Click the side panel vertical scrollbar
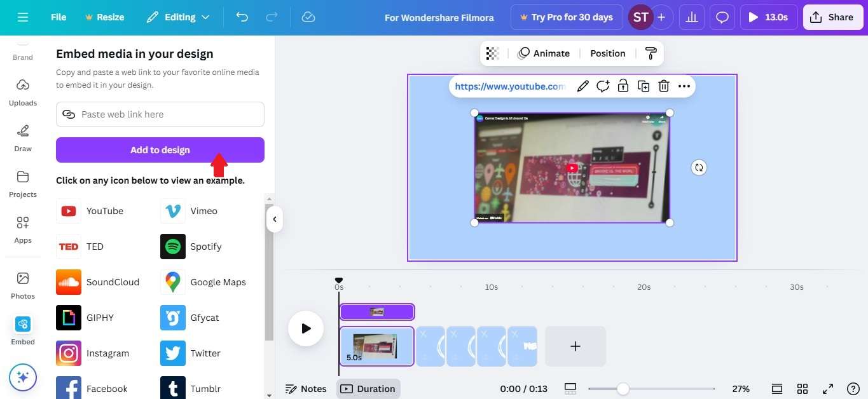 [x=269, y=272]
